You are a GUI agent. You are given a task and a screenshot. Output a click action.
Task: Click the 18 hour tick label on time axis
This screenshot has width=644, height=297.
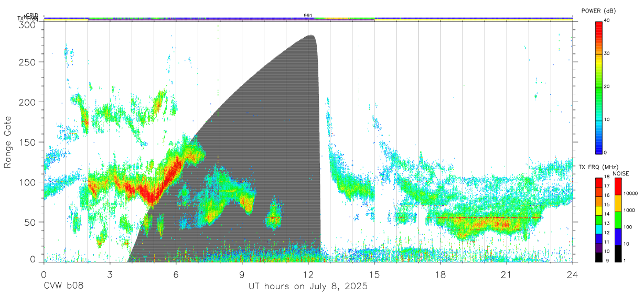point(441,274)
